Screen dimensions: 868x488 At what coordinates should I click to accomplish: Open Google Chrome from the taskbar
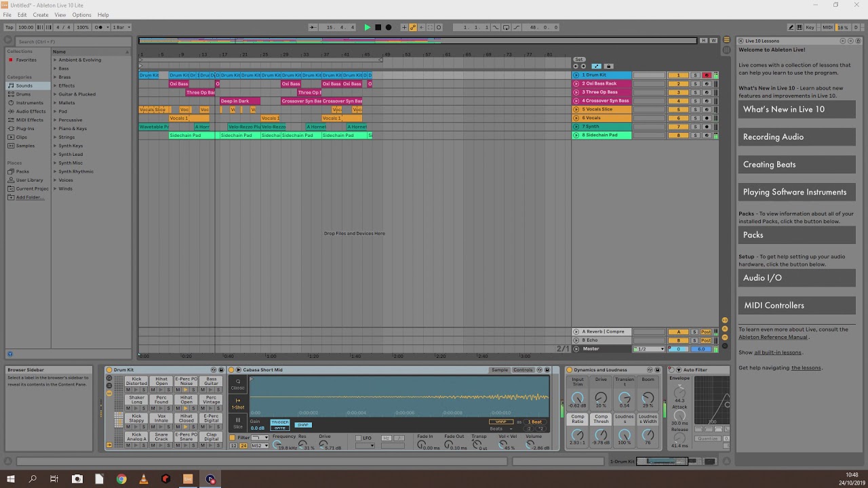pos(121,479)
